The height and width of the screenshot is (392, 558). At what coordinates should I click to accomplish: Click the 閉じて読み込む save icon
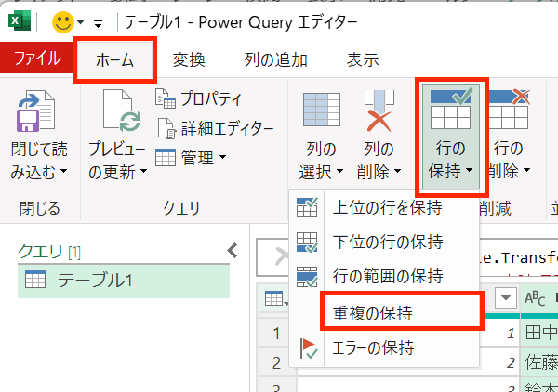[x=35, y=111]
